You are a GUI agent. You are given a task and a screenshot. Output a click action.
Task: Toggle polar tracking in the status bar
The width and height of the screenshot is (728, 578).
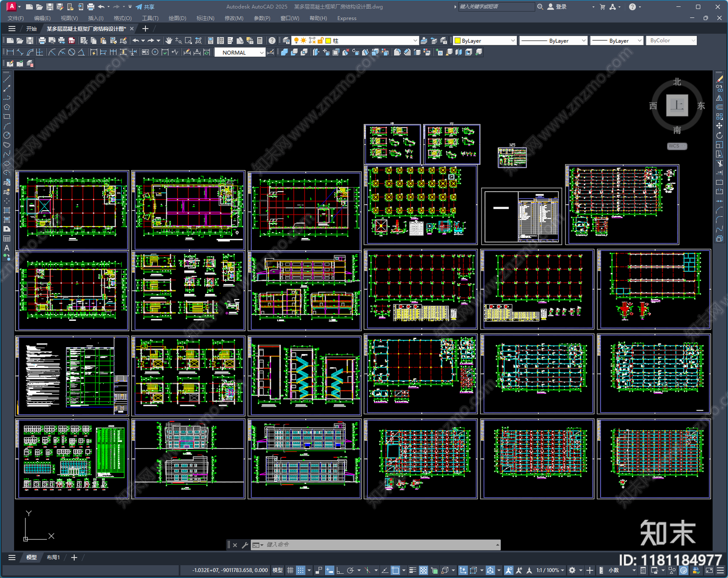(x=350, y=570)
